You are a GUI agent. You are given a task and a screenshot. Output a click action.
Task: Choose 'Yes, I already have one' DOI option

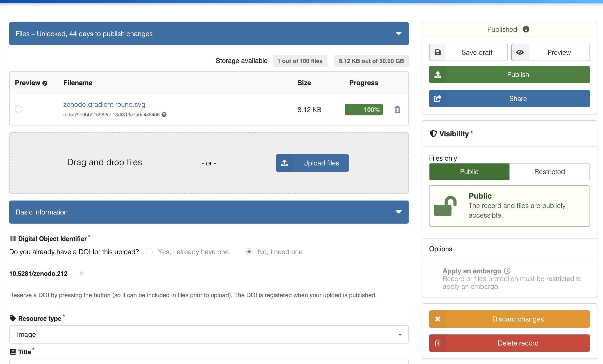pyautogui.click(x=149, y=252)
